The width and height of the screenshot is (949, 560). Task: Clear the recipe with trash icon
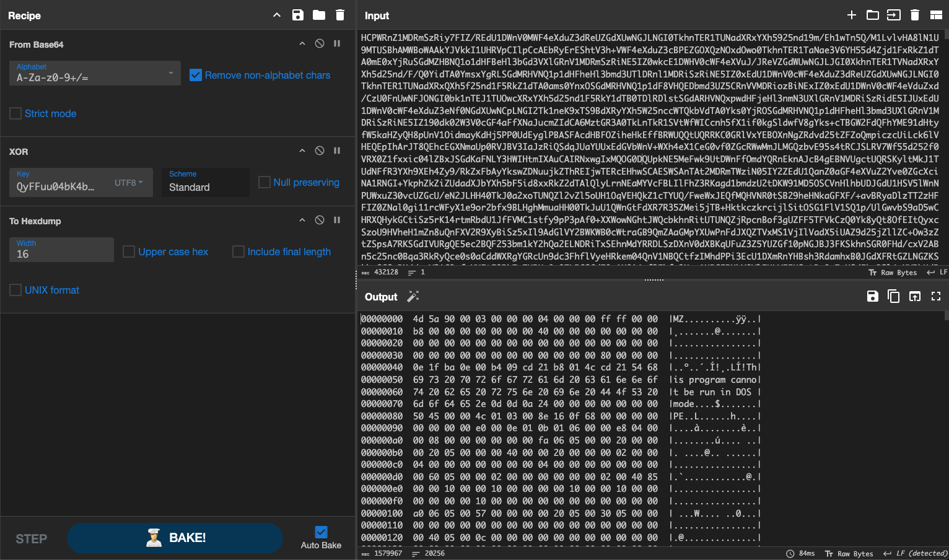340,15
